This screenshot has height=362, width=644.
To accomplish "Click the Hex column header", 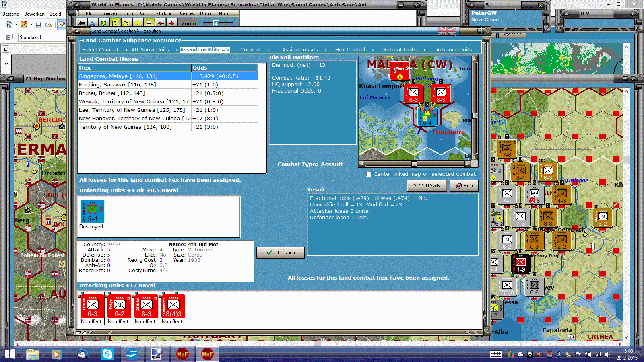I will tap(135, 68).
